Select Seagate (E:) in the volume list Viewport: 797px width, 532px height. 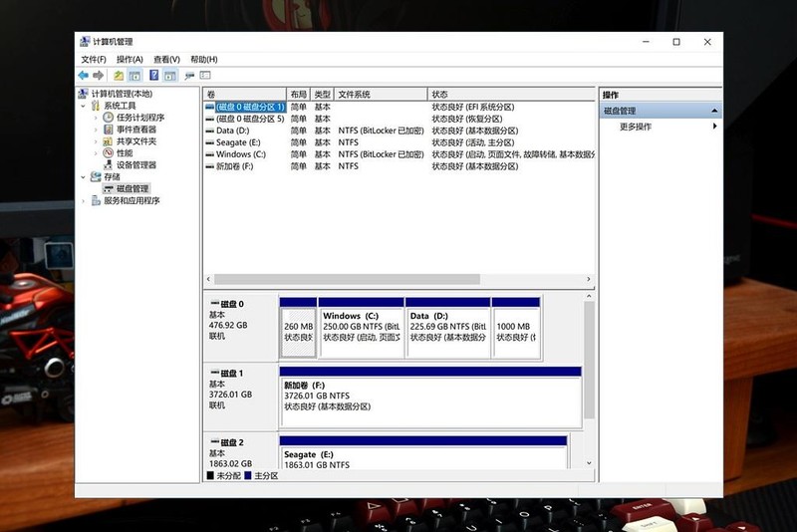click(237, 142)
